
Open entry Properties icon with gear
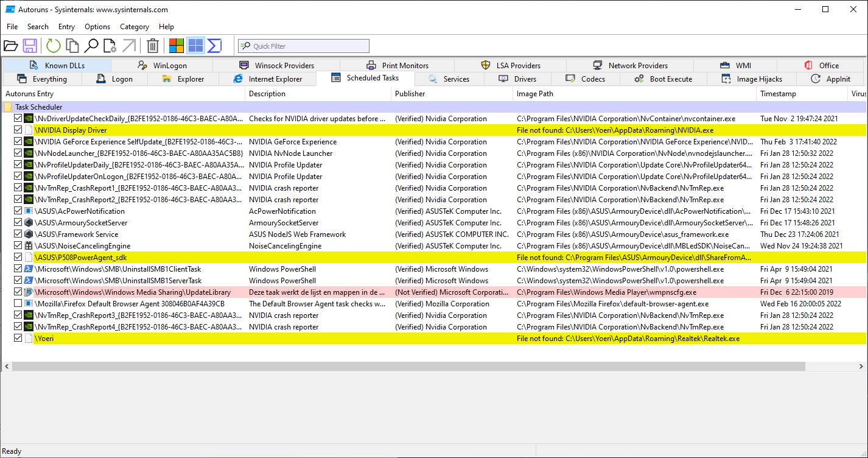click(x=110, y=46)
